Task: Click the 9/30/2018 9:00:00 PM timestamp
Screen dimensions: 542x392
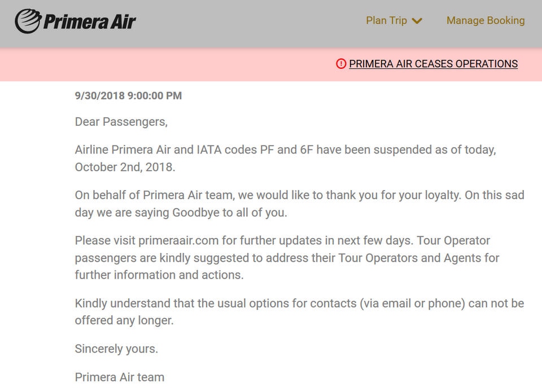Action: [x=128, y=96]
